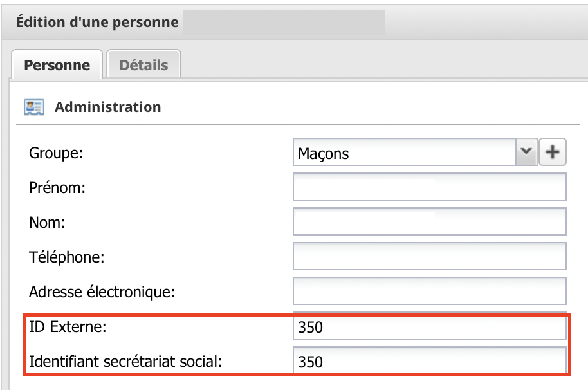Click the Groupe label
The width and height of the screenshot is (588, 390).
(56, 153)
